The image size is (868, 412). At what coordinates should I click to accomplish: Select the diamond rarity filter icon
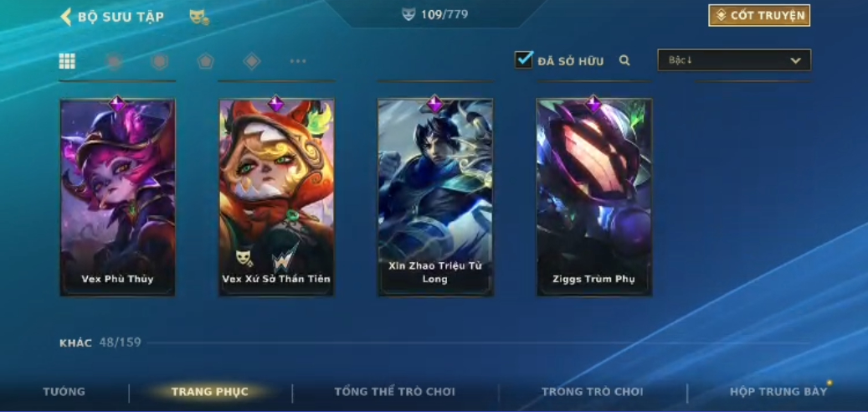click(252, 61)
